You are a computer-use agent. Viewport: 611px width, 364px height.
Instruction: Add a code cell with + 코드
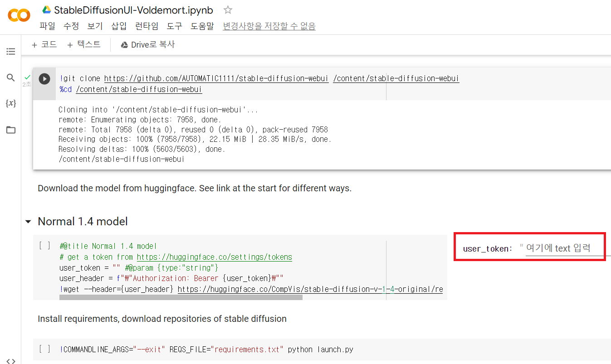(x=44, y=44)
